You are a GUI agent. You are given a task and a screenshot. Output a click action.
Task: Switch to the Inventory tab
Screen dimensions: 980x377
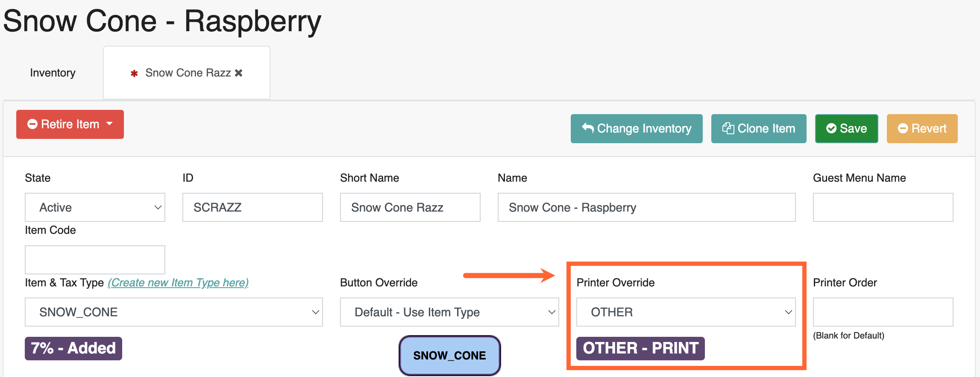(53, 73)
